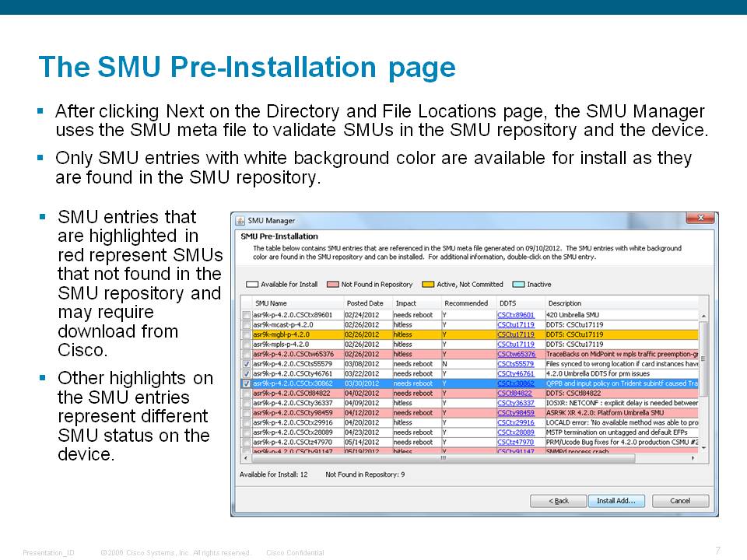Click the 'N' recommended value for CSCts55579
This screenshot has height=560, width=747.
444,364
